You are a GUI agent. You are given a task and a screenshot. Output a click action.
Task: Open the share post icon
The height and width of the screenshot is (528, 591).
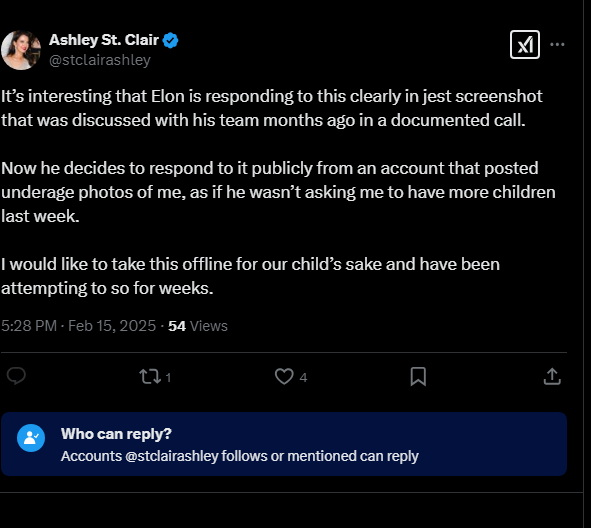coord(552,376)
